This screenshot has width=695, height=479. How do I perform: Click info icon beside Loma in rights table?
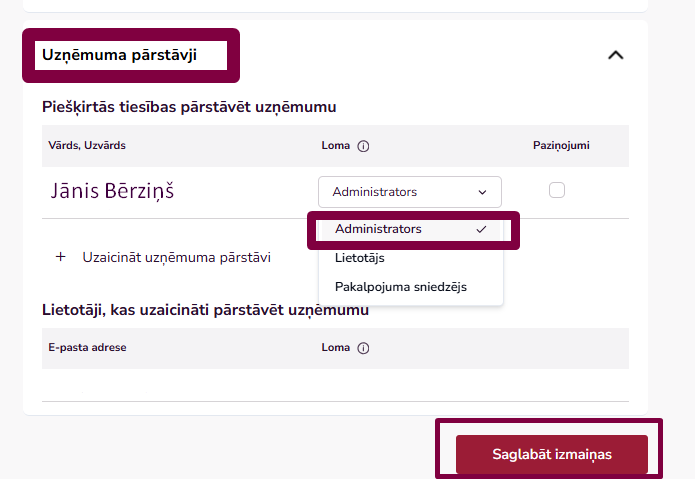tap(363, 146)
